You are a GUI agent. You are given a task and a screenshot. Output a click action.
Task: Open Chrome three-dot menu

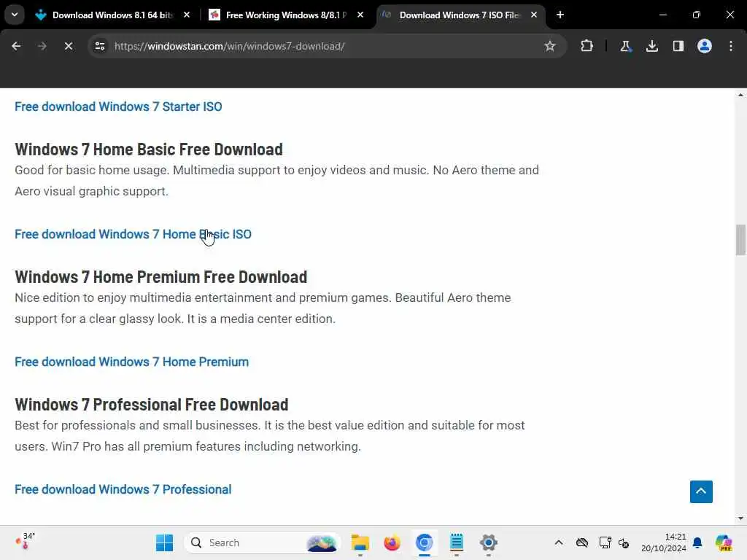731,46
